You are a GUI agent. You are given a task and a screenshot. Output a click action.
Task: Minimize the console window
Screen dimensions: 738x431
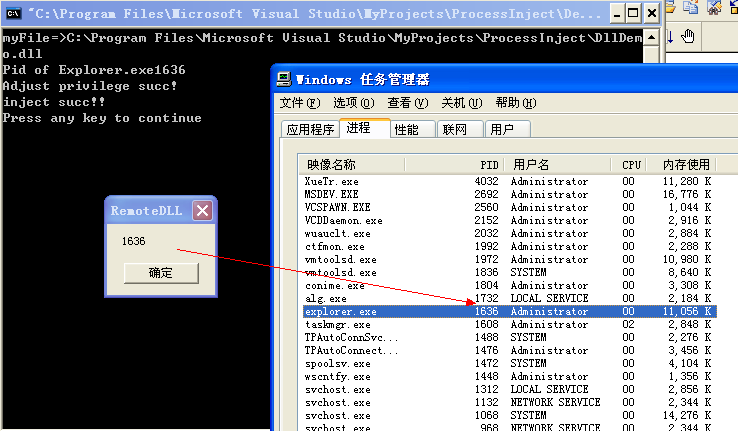pos(617,13)
